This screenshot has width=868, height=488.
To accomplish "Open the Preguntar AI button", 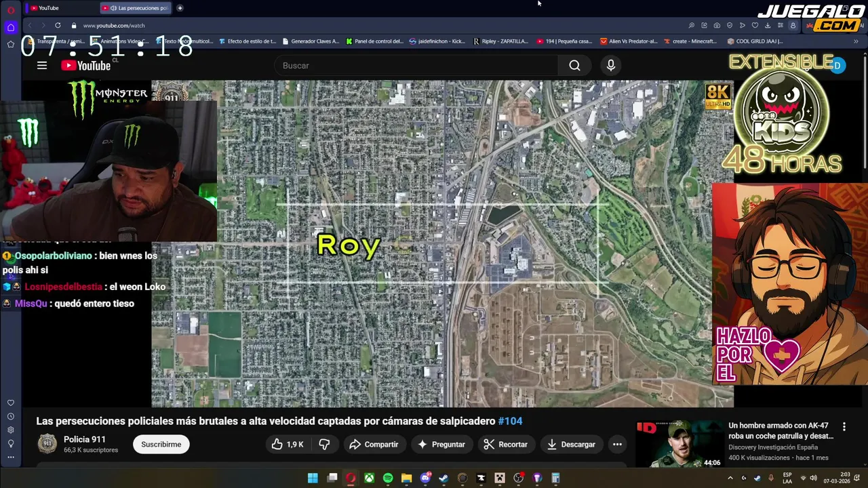I will point(441,445).
